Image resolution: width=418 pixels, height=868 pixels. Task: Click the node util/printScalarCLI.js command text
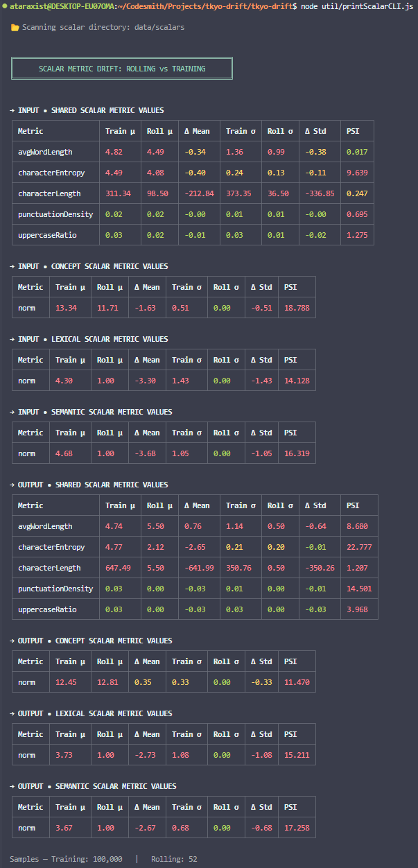tap(358, 6)
